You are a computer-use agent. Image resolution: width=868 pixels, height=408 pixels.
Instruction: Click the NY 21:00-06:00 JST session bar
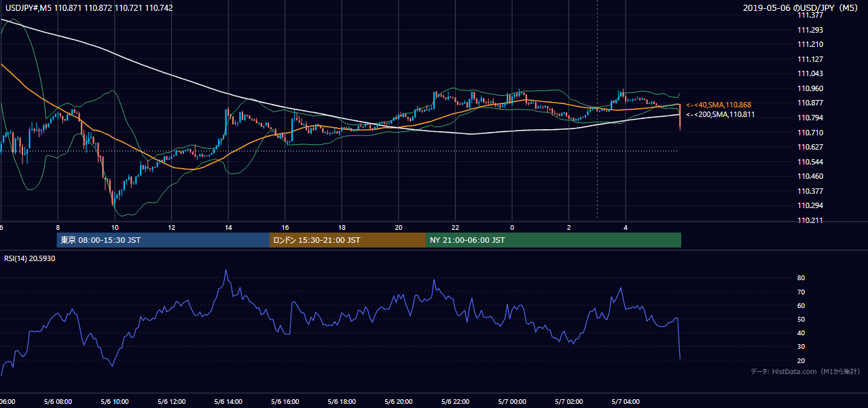pyautogui.click(x=554, y=240)
